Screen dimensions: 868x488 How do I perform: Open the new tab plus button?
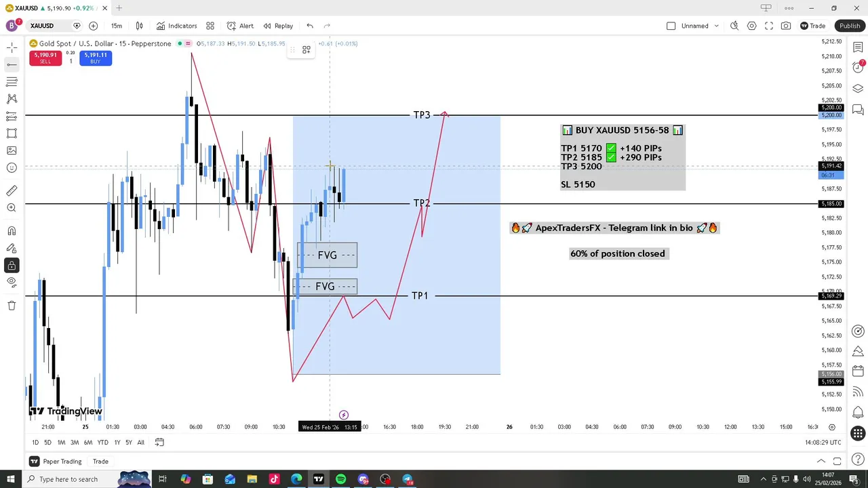tap(119, 8)
